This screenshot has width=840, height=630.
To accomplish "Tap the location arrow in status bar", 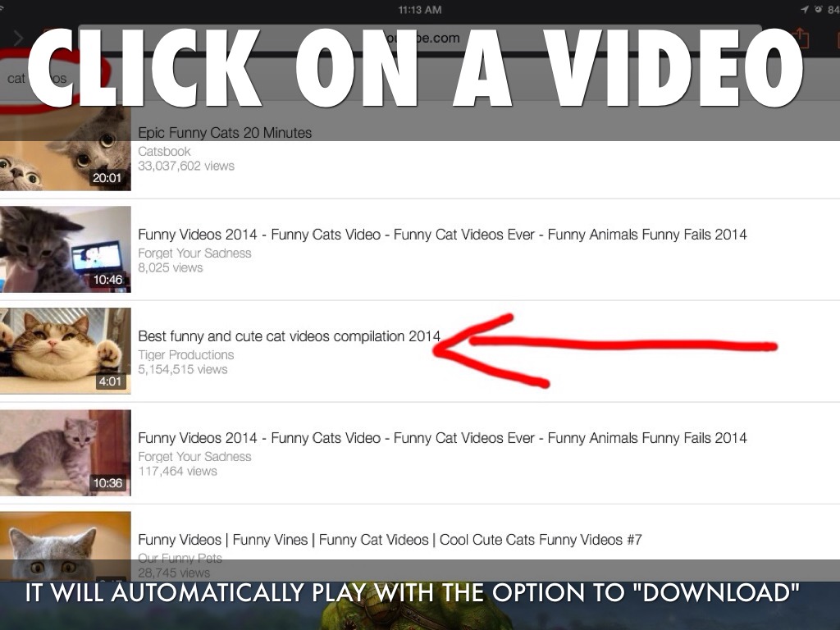I will coord(804,9).
